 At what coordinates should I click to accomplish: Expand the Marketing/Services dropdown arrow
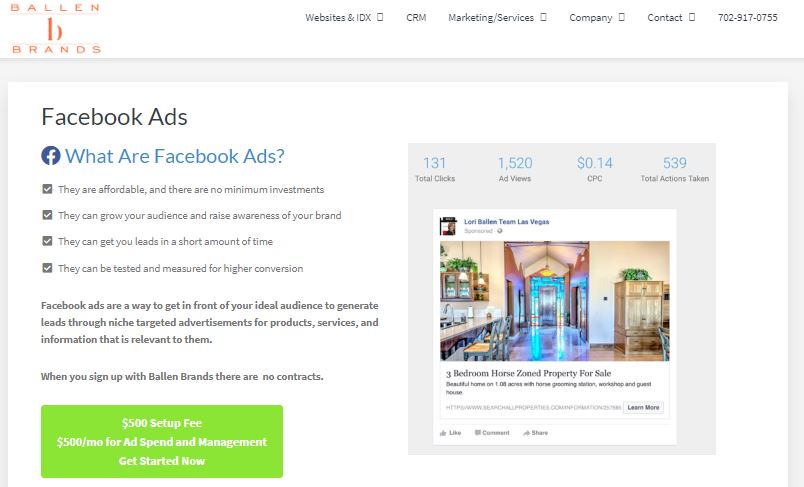coord(543,17)
